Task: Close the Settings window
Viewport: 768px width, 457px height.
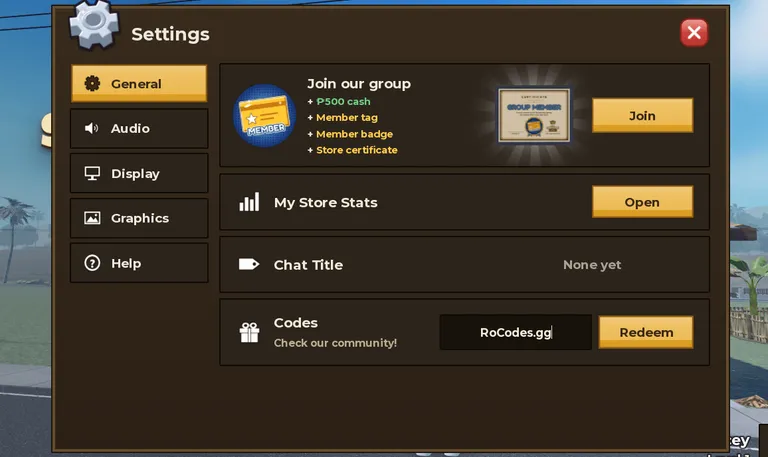Action: [694, 33]
